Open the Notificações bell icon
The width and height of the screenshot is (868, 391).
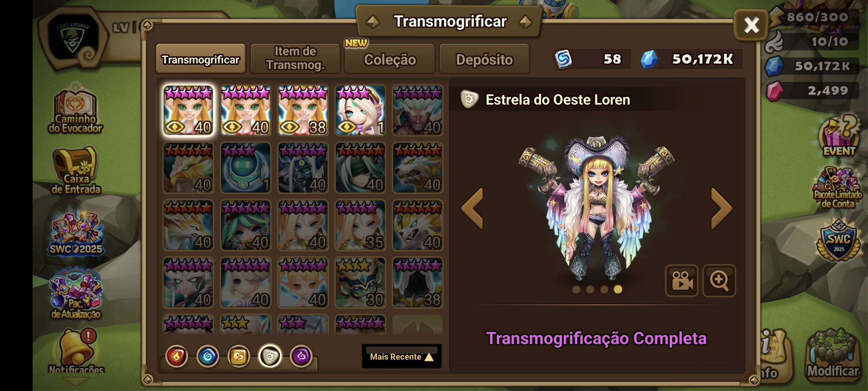[76, 351]
